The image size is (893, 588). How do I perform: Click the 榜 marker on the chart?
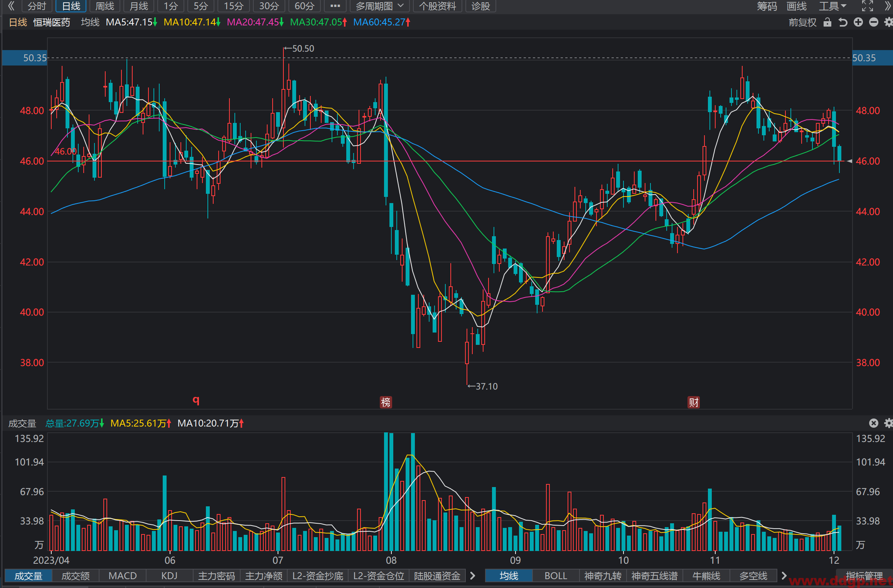pos(386,402)
